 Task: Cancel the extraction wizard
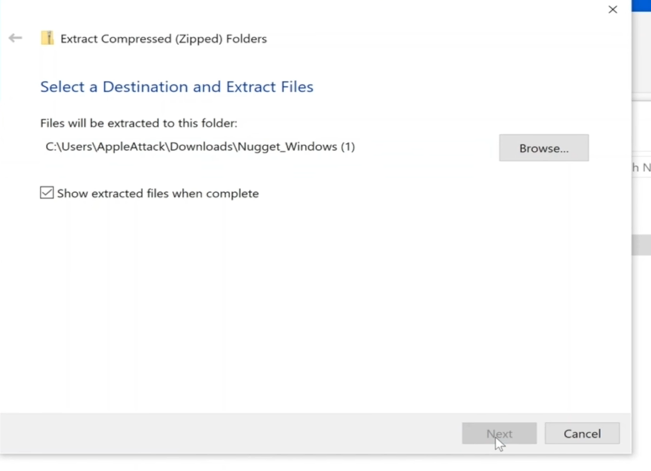tap(582, 434)
